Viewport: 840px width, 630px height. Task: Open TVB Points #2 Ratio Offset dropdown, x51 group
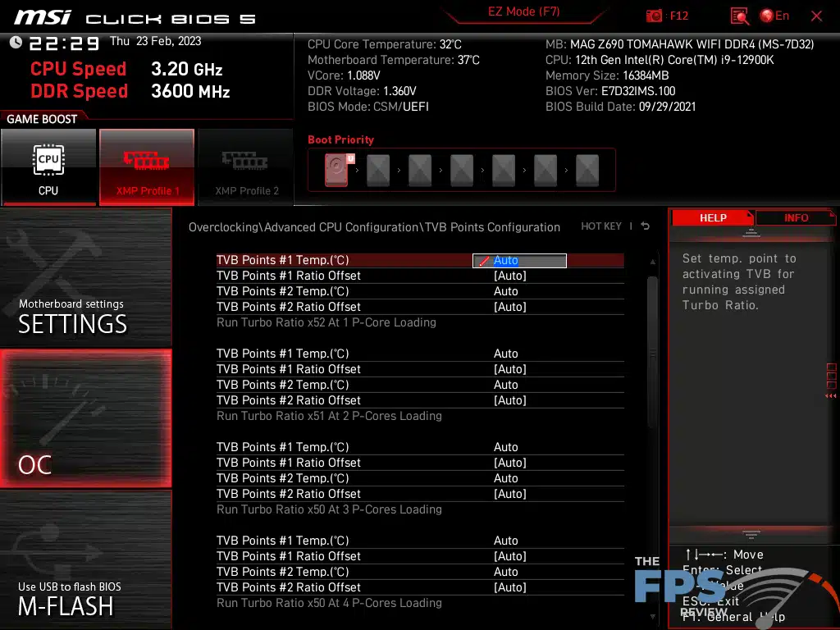510,400
